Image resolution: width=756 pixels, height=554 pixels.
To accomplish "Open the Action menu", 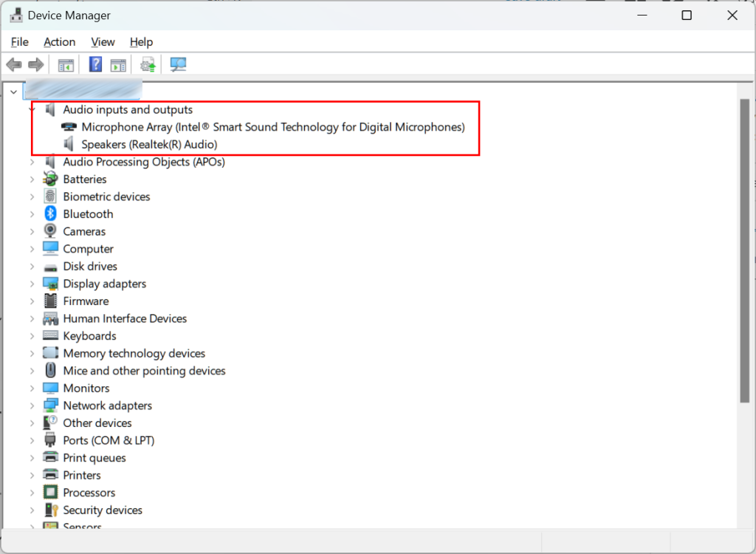I will (59, 42).
